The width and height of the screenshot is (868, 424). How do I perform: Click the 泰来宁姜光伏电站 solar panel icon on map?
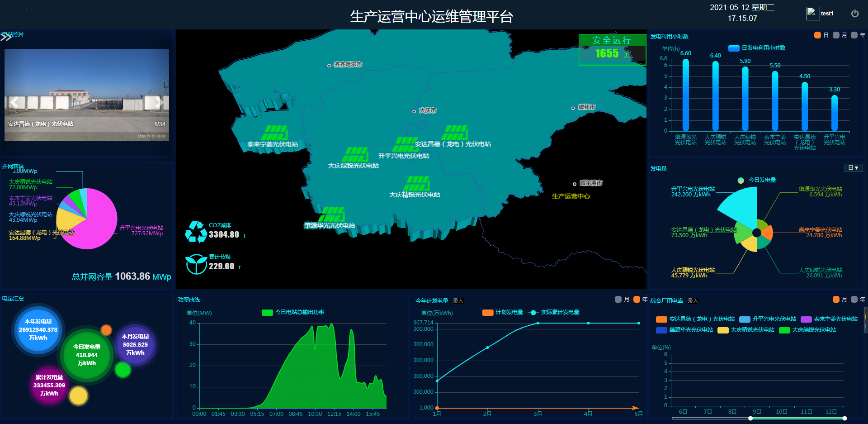click(274, 133)
